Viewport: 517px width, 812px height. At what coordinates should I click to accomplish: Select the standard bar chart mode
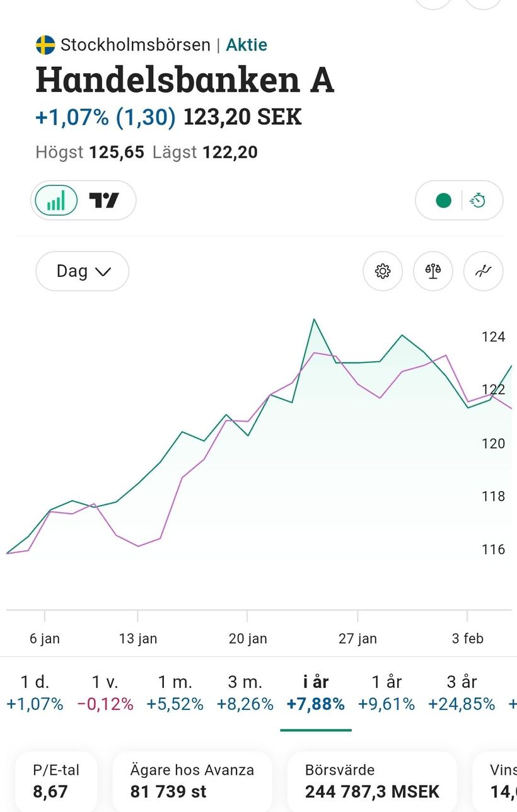pyautogui.click(x=56, y=200)
